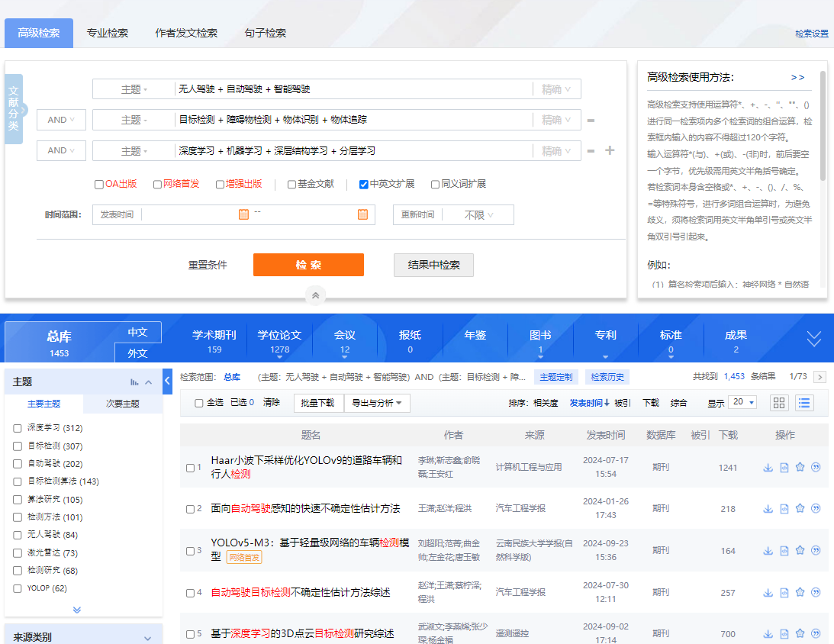Expand more database types chevron
Viewport: 834px width, 644px height.
coord(814,338)
